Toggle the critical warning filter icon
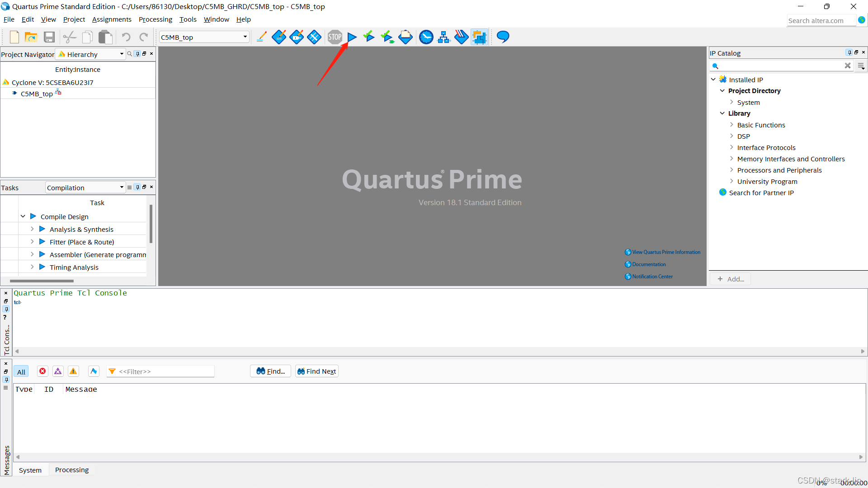 (58, 371)
